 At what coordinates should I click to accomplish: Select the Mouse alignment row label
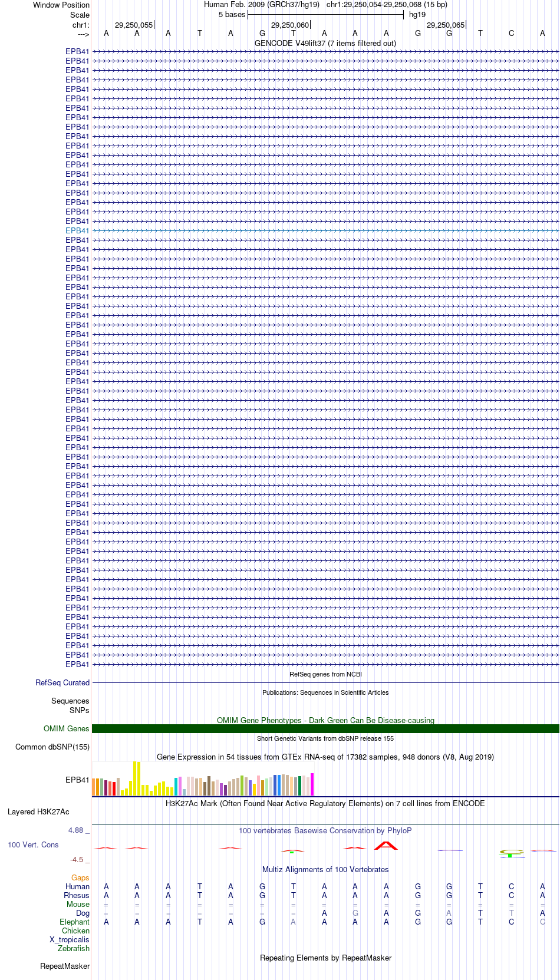pos(78,904)
